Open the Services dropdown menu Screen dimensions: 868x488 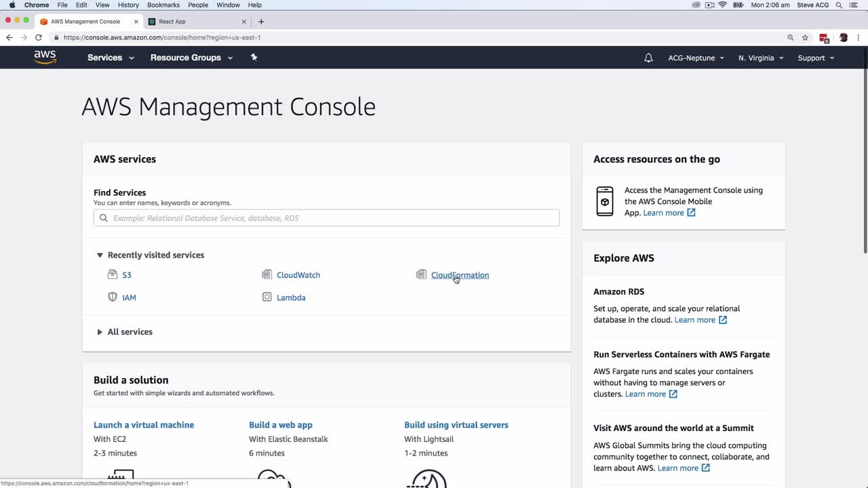click(111, 58)
